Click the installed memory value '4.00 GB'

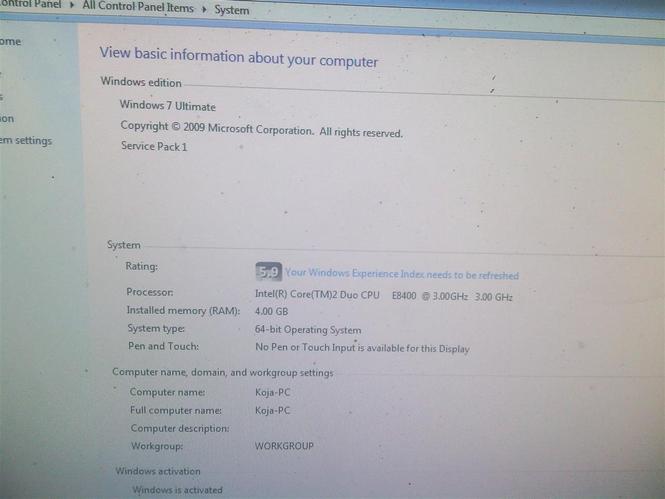point(271,312)
